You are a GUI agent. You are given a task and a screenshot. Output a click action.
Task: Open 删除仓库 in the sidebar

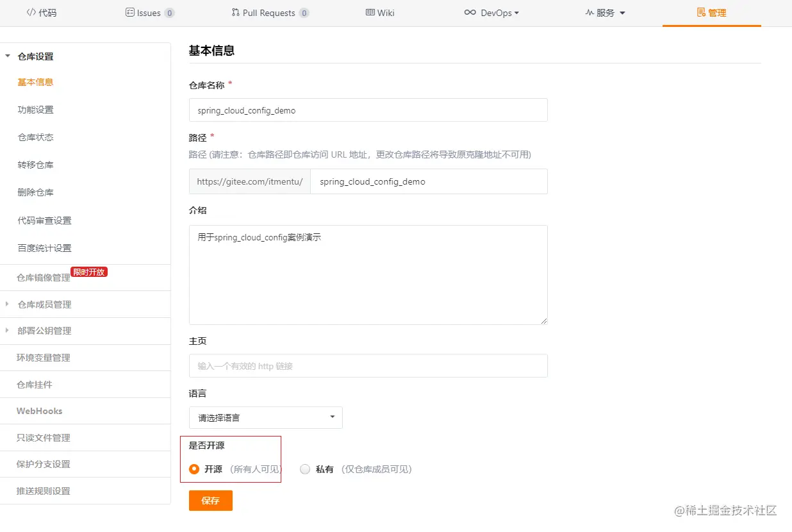(x=35, y=192)
